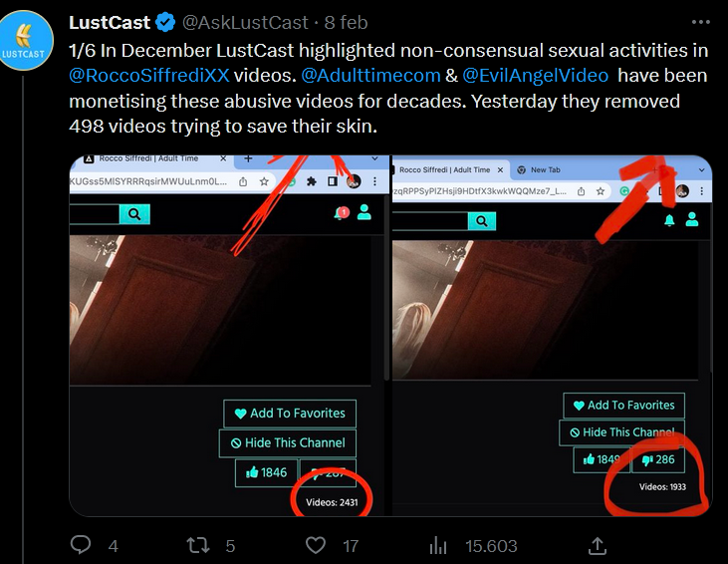Toggle thumbs-down 286 in right screenshot
This screenshot has height=564, width=728.
pos(657,459)
